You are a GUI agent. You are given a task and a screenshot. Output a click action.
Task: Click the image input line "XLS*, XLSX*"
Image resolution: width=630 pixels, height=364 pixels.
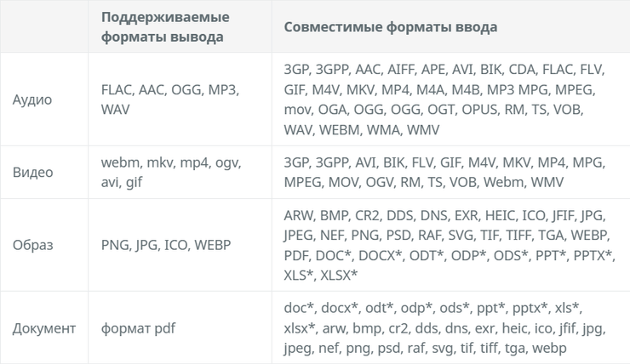tap(321, 276)
